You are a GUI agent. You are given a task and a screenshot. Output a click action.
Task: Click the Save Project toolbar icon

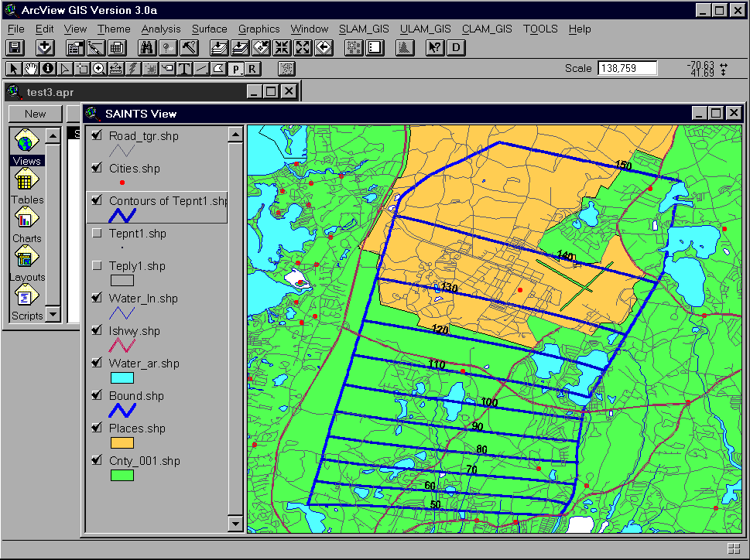tap(15, 48)
